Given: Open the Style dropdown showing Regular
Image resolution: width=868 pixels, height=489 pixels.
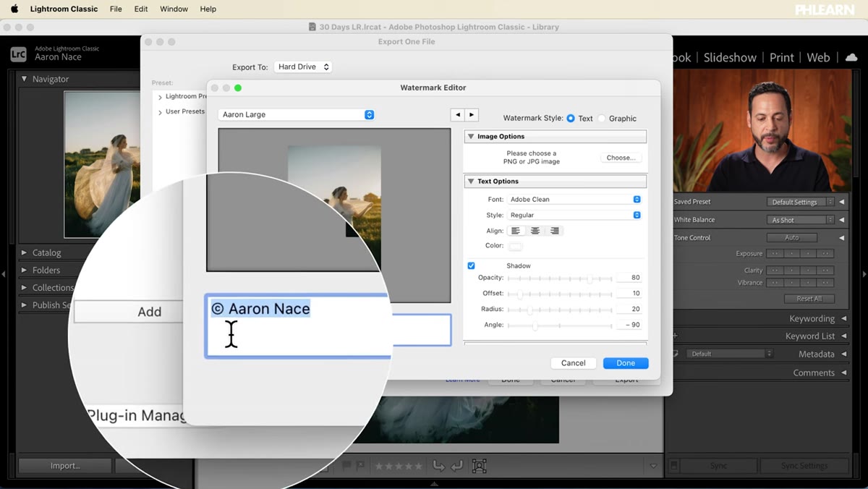Looking at the screenshot, I should 574,215.
